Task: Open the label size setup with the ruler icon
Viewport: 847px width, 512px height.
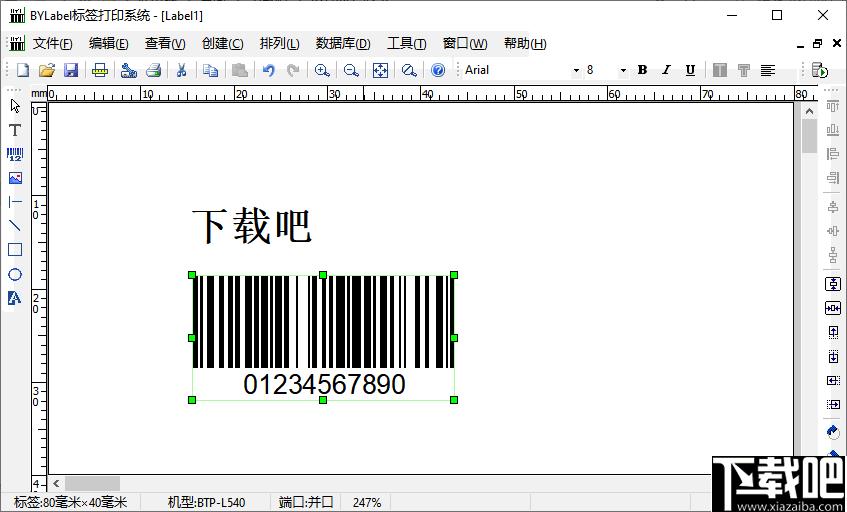Action: point(100,70)
